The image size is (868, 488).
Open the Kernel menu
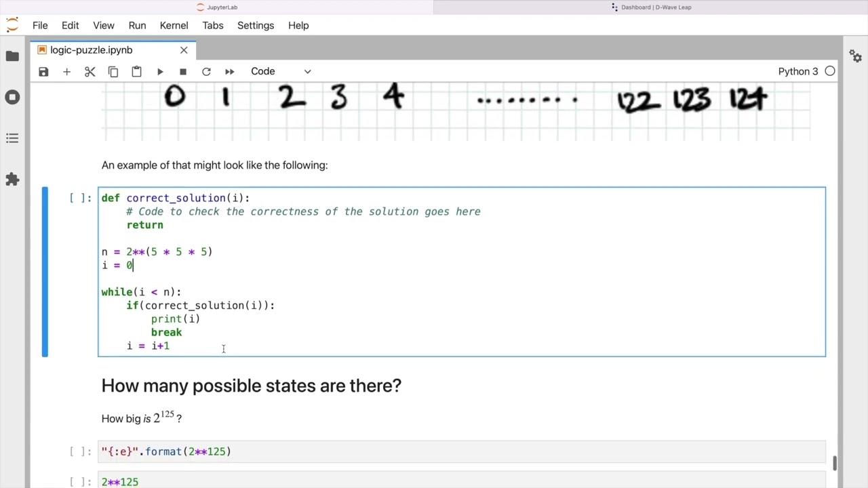point(174,25)
